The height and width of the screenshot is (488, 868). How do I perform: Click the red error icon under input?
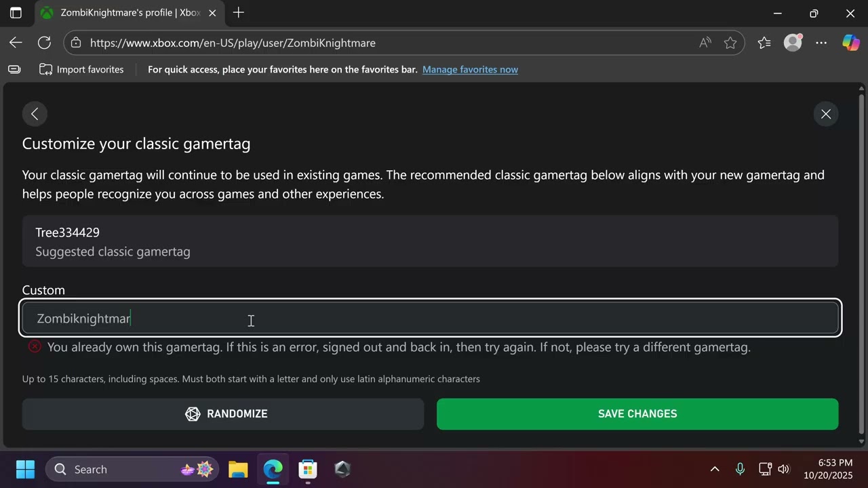(35, 347)
